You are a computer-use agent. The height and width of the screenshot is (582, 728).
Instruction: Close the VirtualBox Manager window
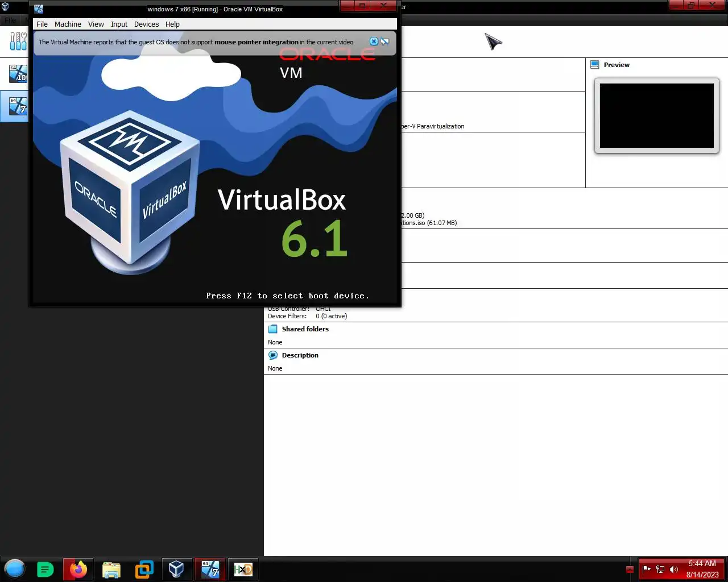click(x=713, y=5)
